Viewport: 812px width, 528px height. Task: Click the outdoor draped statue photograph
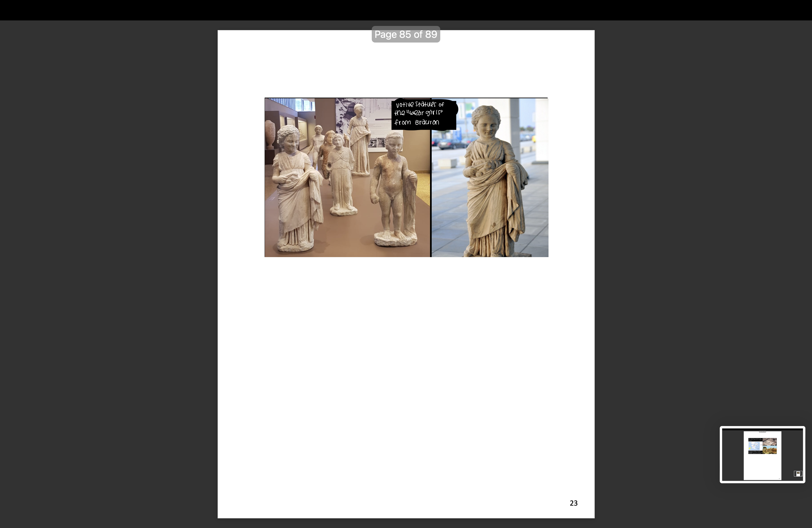click(x=490, y=177)
